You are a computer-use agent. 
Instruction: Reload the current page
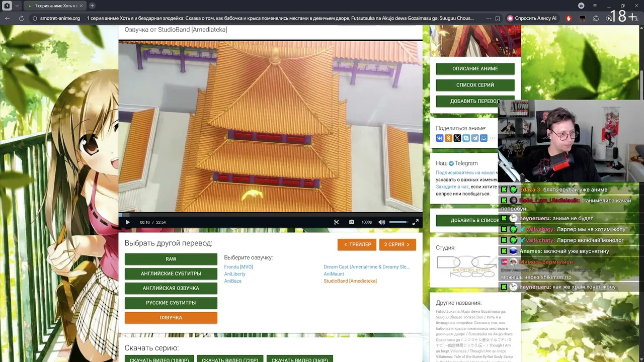(x=21, y=18)
